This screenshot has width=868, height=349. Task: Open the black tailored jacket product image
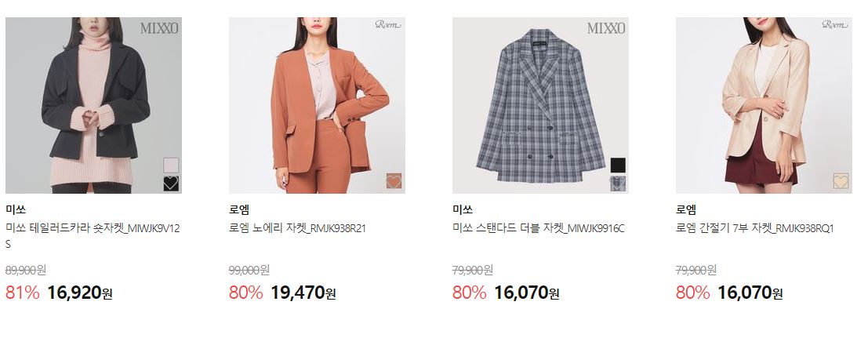coord(93,105)
